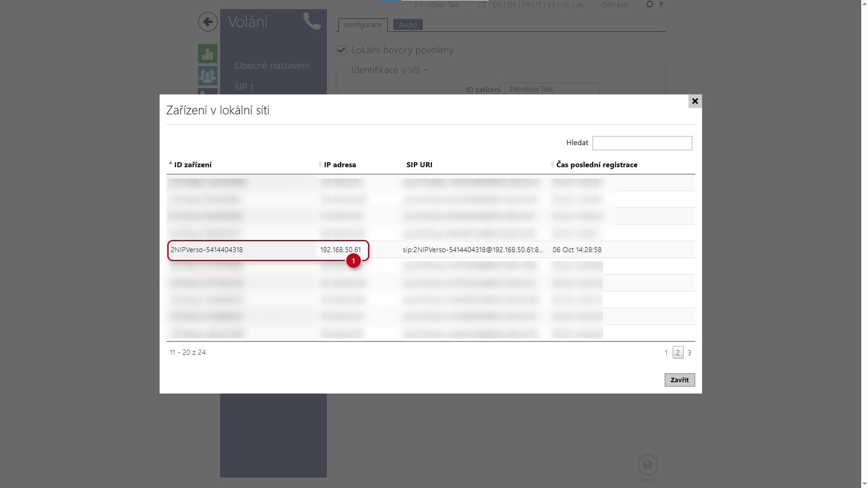The height and width of the screenshot is (488, 868).
Task: Switch to the Audio tab
Action: click(408, 25)
